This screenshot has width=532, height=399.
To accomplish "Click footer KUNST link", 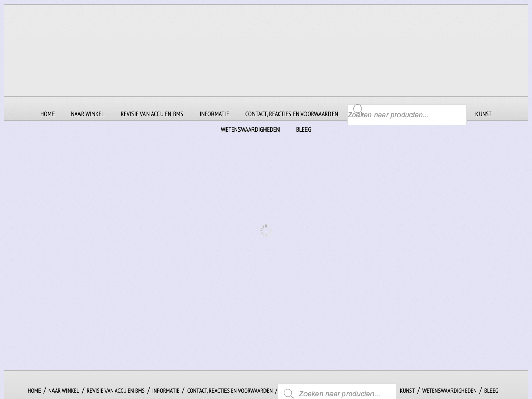I will click(x=407, y=391).
